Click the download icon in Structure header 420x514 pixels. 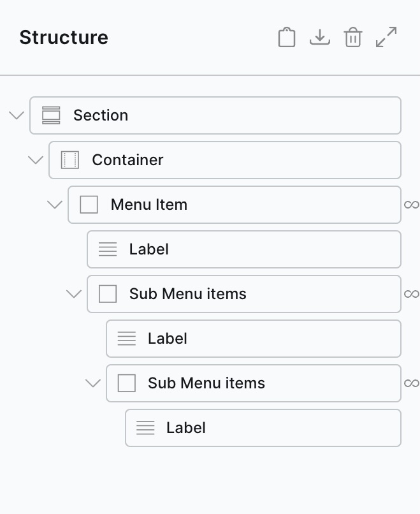point(320,38)
